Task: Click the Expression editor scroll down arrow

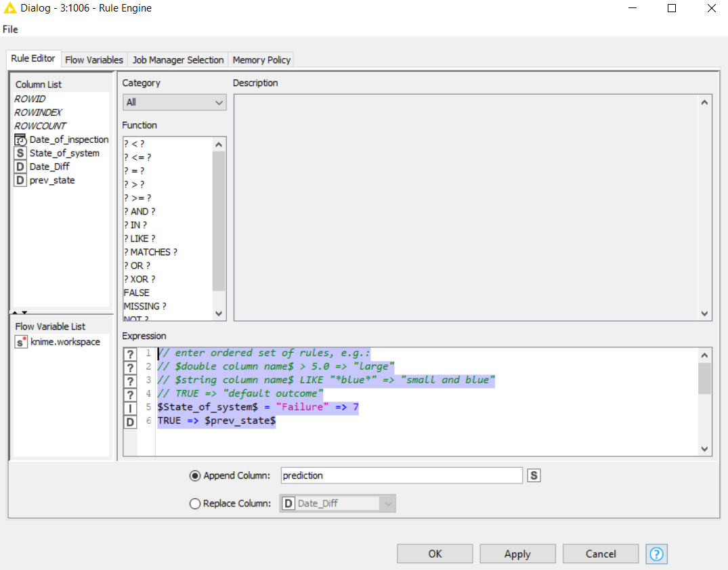Action: (x=704, y=449)
